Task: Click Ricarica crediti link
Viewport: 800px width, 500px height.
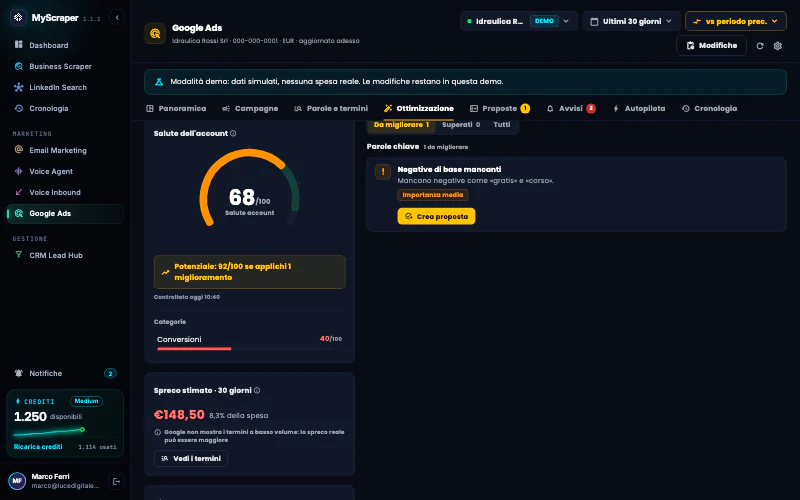Action: point(38,446)
